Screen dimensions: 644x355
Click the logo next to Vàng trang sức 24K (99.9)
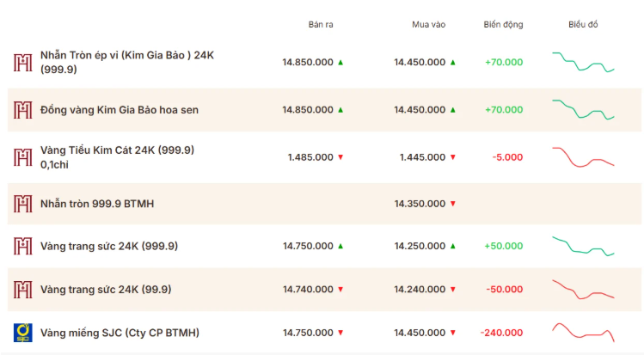click(x=22, y=290)
